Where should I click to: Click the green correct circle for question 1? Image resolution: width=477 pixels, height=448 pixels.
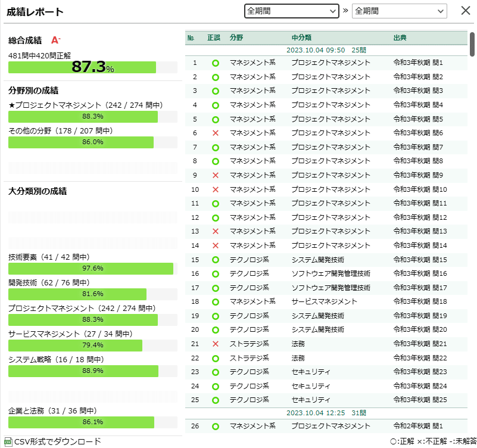click(215, 63)
